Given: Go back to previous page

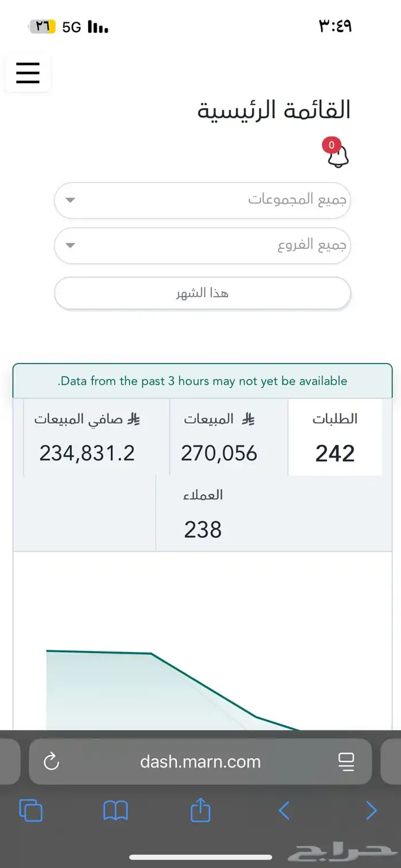Looking at the screenshot, I should 284,811.
